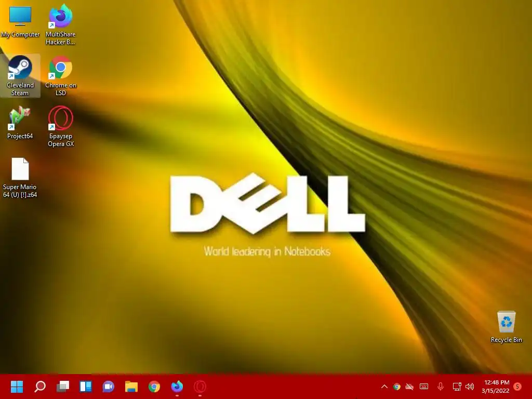Open Task View on the taskbar
Screen dimensions: 532x399
pos(63,387)
